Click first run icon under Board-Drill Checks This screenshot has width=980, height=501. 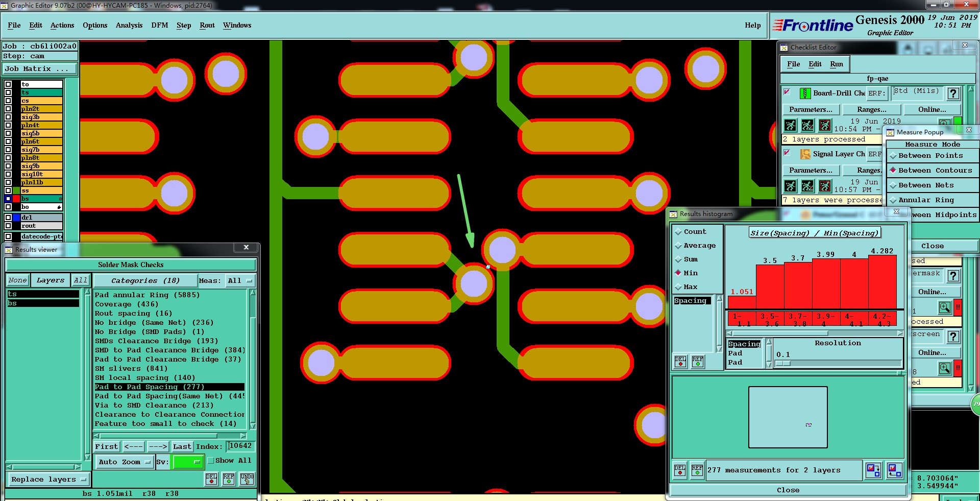point(790,125)
